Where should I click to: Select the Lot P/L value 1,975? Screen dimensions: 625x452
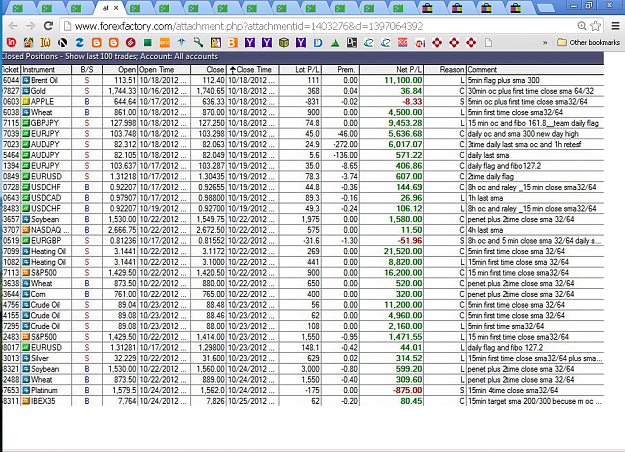click(311, 219)
